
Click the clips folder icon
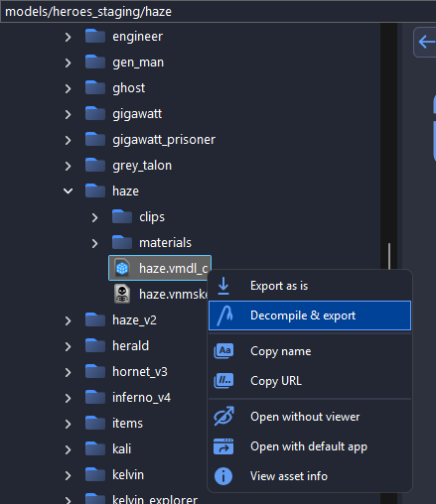pos(122,216)
